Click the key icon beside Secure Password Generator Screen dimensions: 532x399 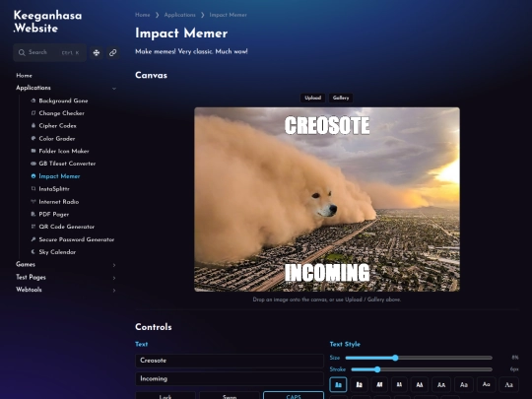33,239
